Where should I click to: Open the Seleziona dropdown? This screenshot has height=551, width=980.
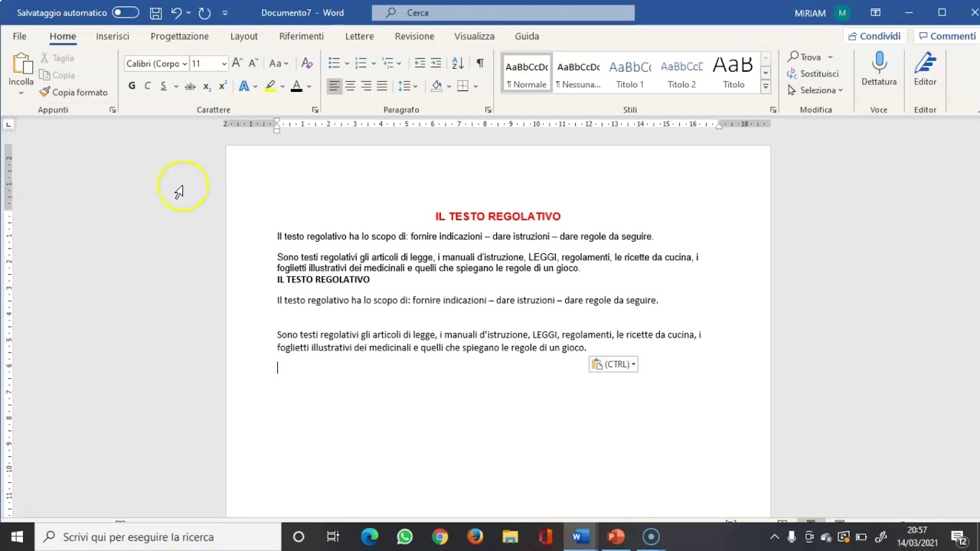coord(815,90)
